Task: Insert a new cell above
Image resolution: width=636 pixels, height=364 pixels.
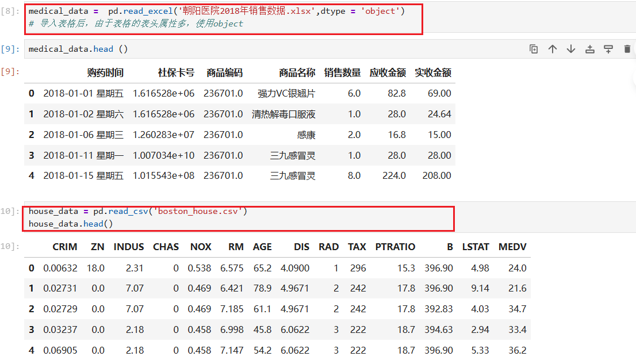Action: point(589,49)
